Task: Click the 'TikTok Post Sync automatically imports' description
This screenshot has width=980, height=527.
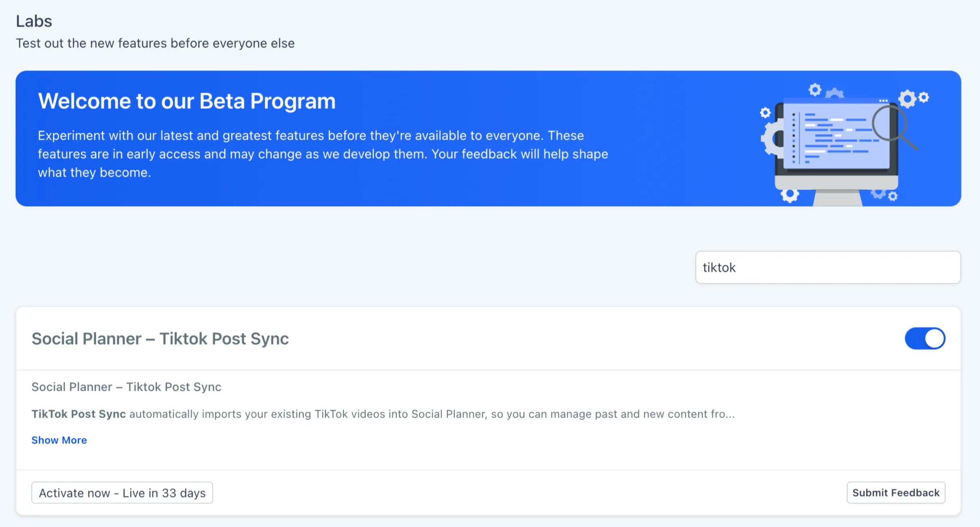Action: (x=383, y=414)
